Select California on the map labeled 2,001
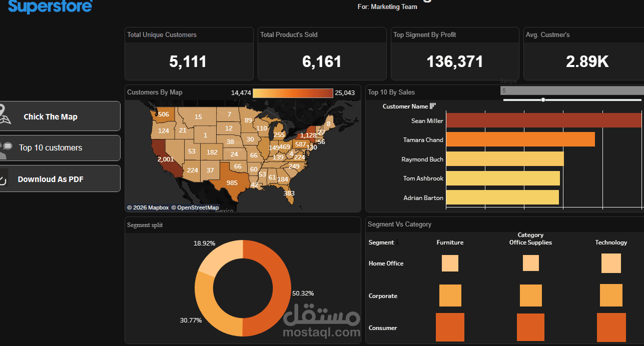 pyautogui.click(x=166, y=159)
